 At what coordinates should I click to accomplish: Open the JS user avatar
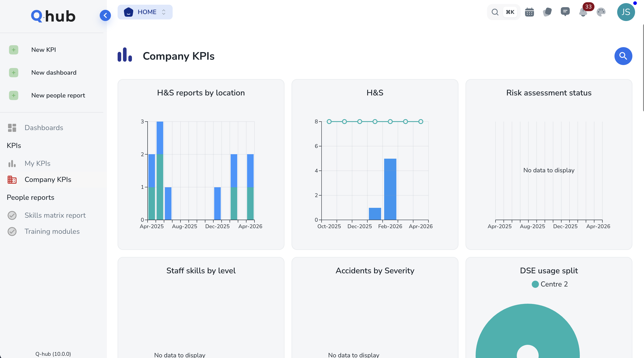626,12
